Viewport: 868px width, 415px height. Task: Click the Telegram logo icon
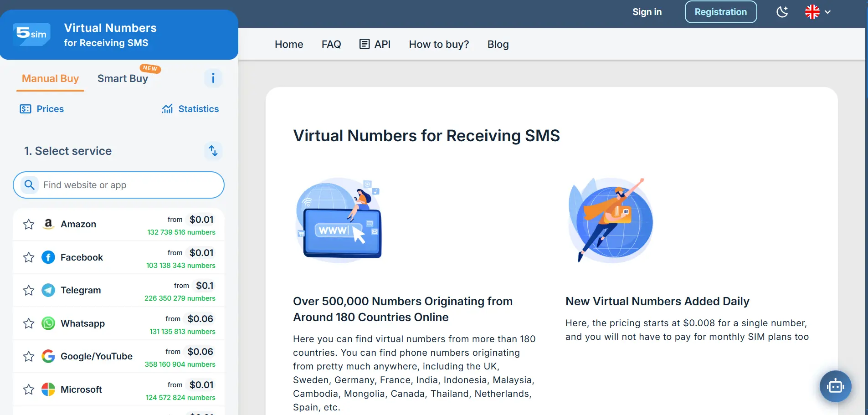click(48, 290)
